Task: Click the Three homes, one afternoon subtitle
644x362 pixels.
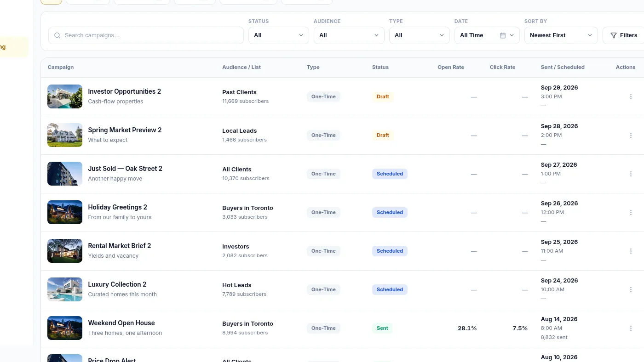Action: point(125,333)
